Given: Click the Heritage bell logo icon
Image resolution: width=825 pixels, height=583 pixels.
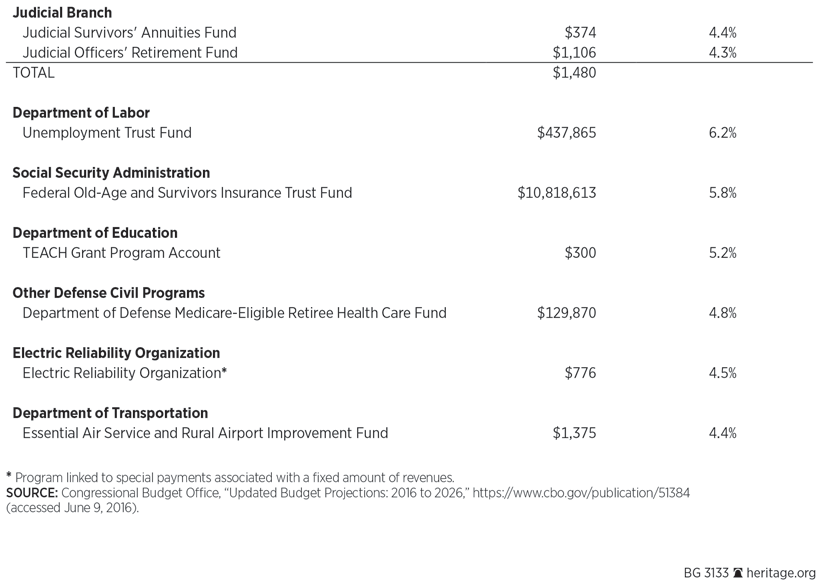Looking at the screenshot, I should [x=738, y=573].
